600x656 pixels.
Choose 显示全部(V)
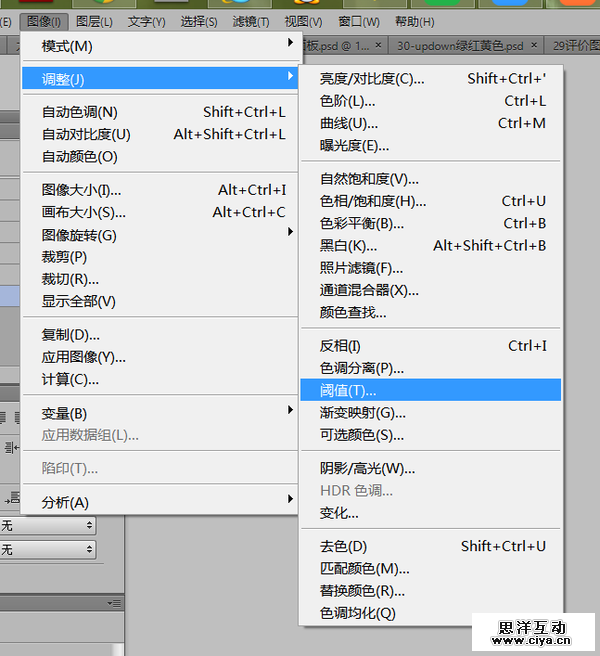pyautogui.click(x=160, y=301)
